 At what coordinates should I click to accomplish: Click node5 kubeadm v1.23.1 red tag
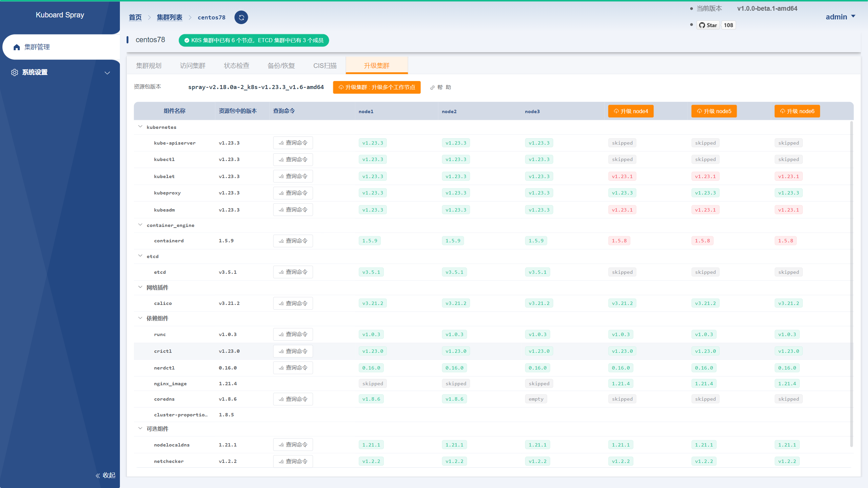[x=705, y=210]
